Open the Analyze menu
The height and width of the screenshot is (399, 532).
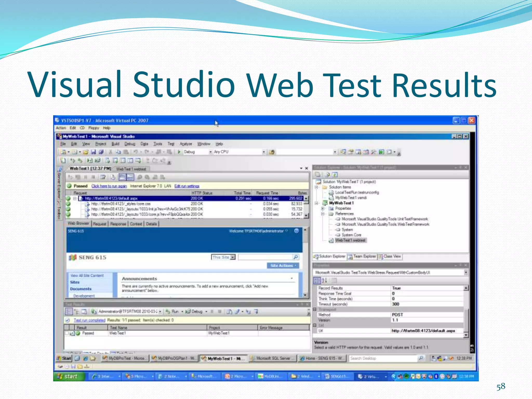[186, 144]
